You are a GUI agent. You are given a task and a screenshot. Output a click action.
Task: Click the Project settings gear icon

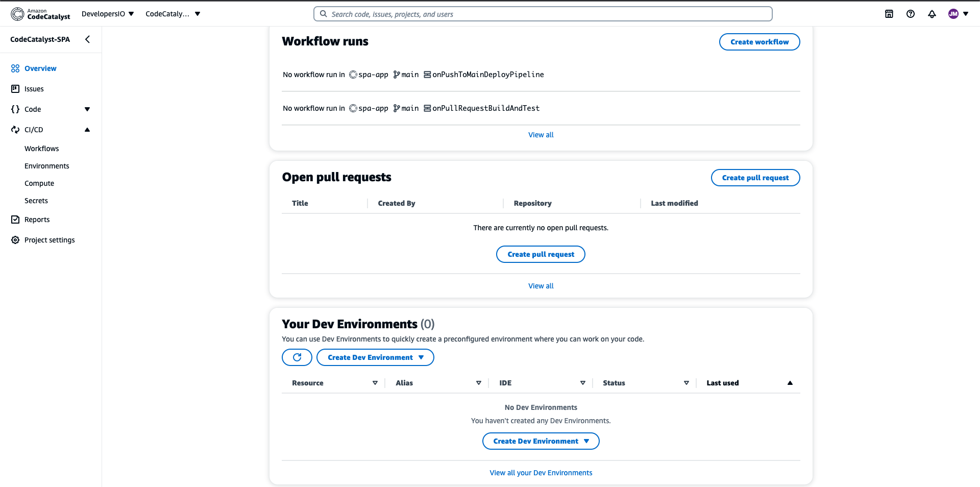pos(15,240)
